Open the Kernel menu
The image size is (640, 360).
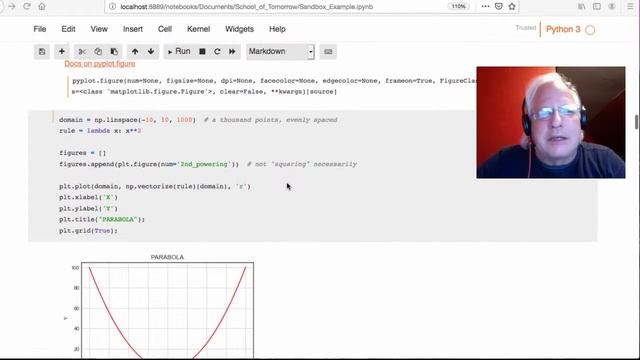click(198, 29)
